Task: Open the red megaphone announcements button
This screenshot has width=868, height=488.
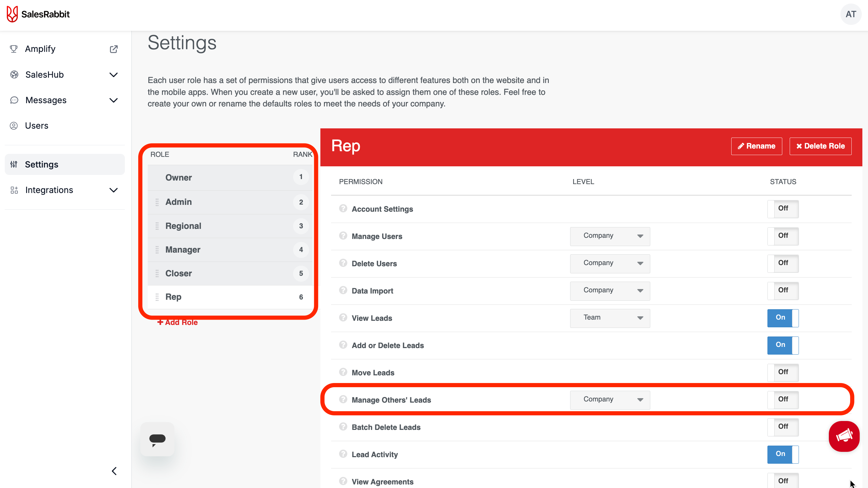Action: (x=844, y=436)
